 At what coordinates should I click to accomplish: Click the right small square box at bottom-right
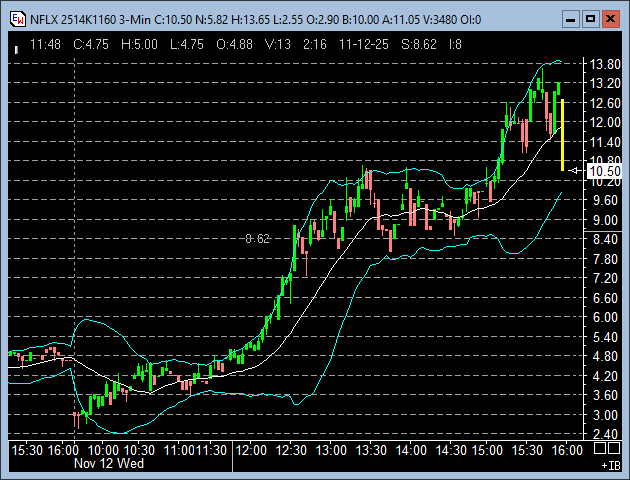[616, 447]
